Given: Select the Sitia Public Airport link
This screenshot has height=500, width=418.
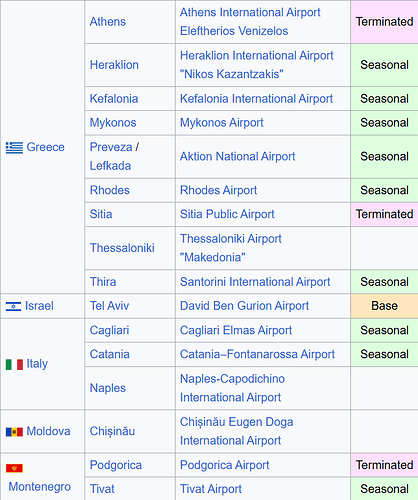Looking at the screenshot, I should [227, 214].
